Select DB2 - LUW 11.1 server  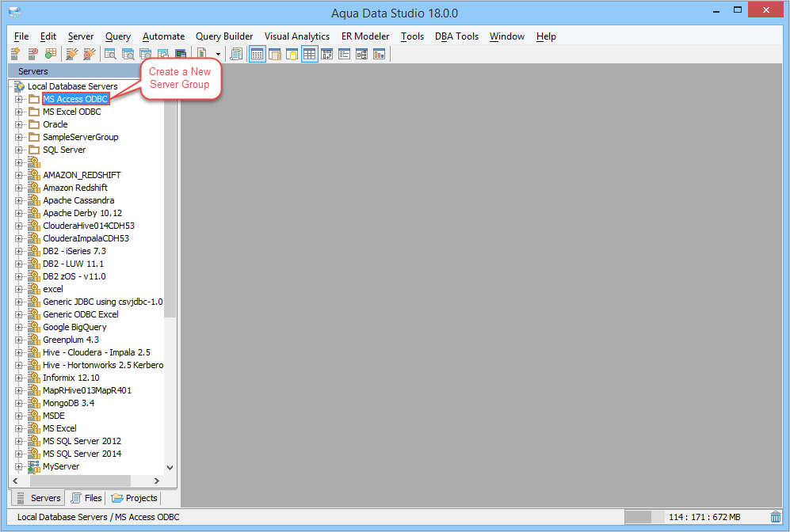pos(73,264)
